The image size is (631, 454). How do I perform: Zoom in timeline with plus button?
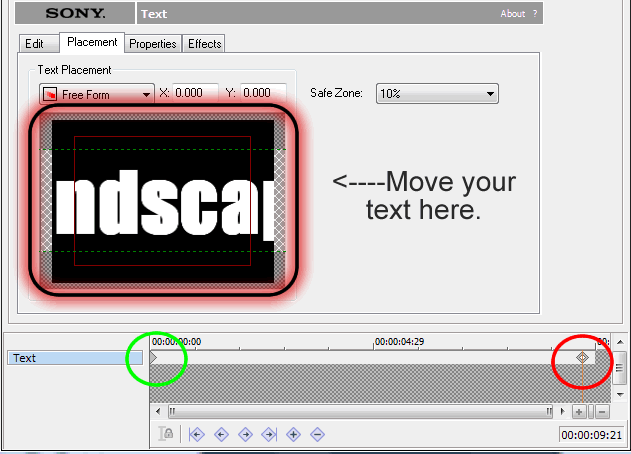pos(579,411)
